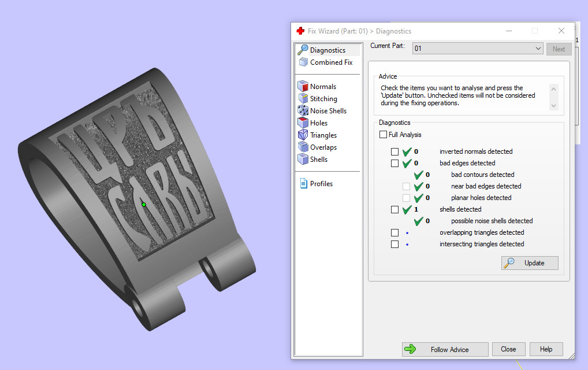
Task: Select Stitching label in wizard list
Action: click(x=323, y=99)
